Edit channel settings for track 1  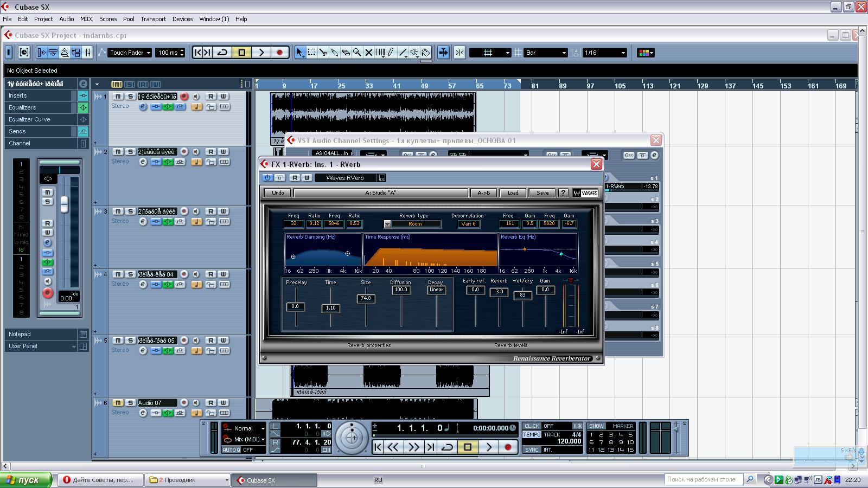click(x=143, y=107)
